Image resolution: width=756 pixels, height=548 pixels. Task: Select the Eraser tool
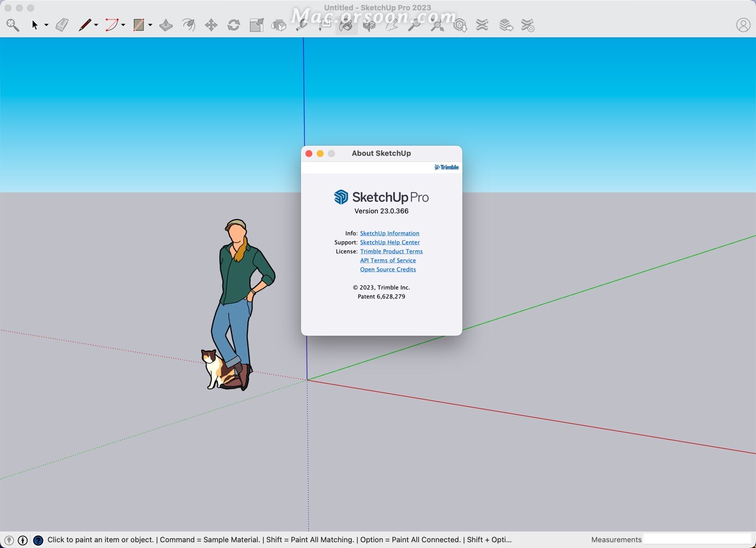[x=62, y=25]
